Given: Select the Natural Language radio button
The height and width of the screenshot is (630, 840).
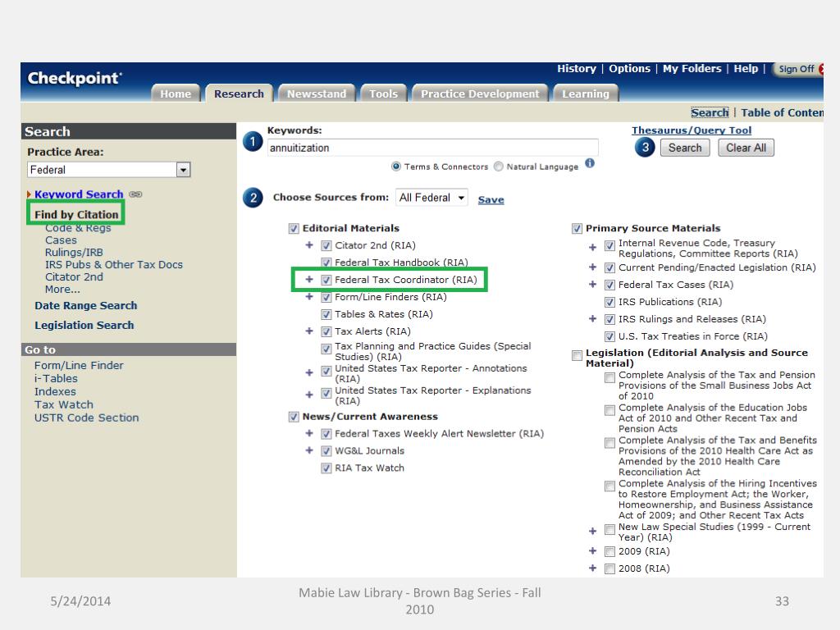Looking at the screenshot, I should pyautogui.click(x=498, y=167).
